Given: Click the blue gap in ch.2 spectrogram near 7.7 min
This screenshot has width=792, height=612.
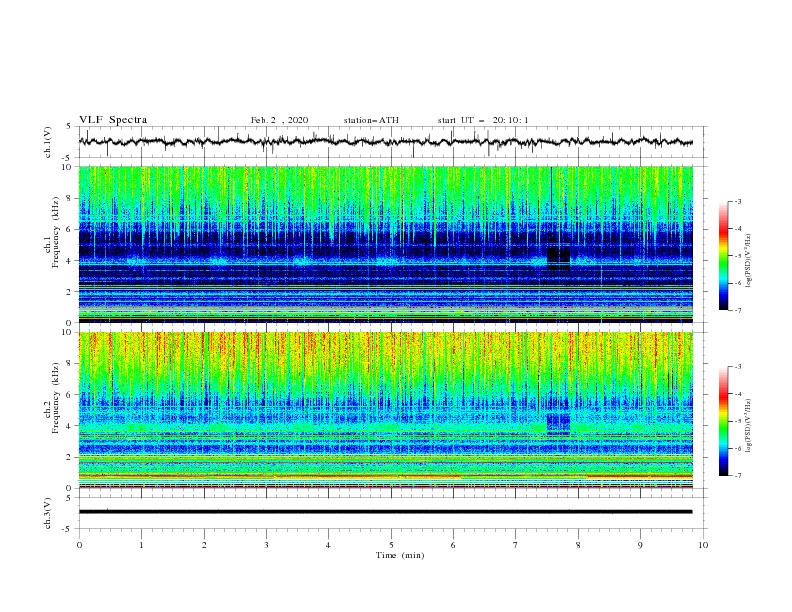Looking at the screenshot, I should coord(559,423).
